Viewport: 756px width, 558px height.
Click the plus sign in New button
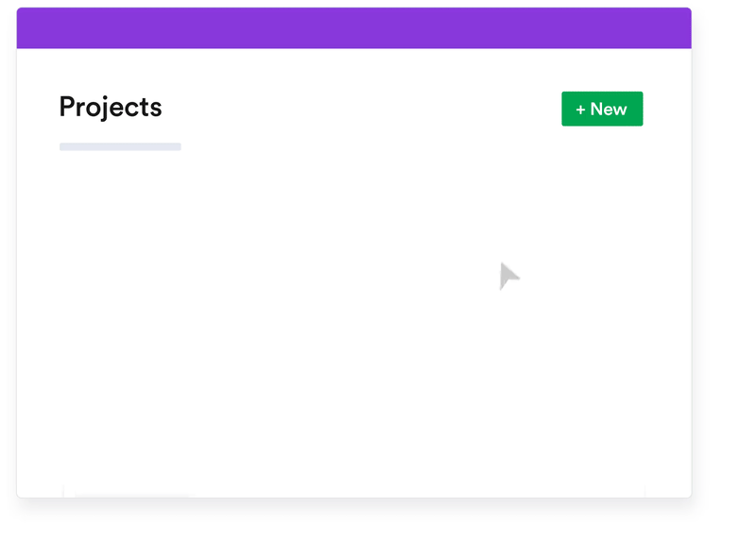coord(580,110)
